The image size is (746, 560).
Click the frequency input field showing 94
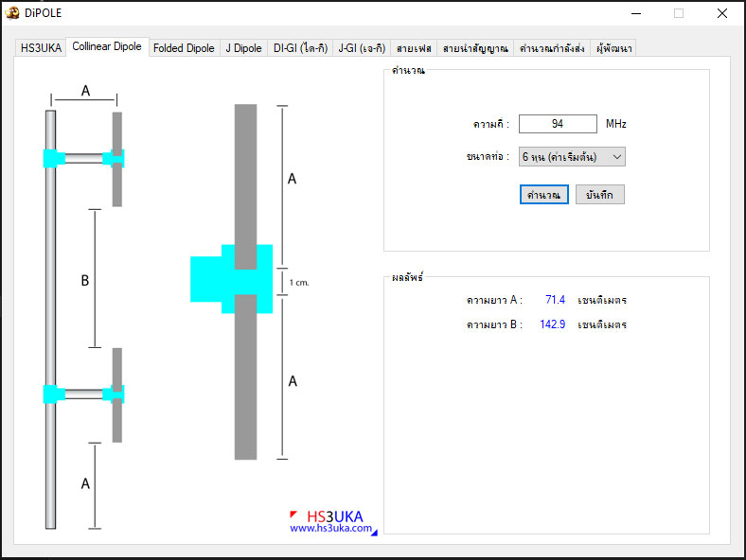(558, 124)
